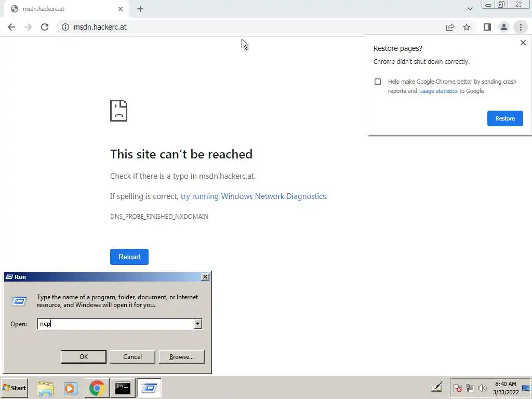Screen dimensions: 532x399
Task: Open Chrome side panel icon
Action: click(x=487, y=27)
